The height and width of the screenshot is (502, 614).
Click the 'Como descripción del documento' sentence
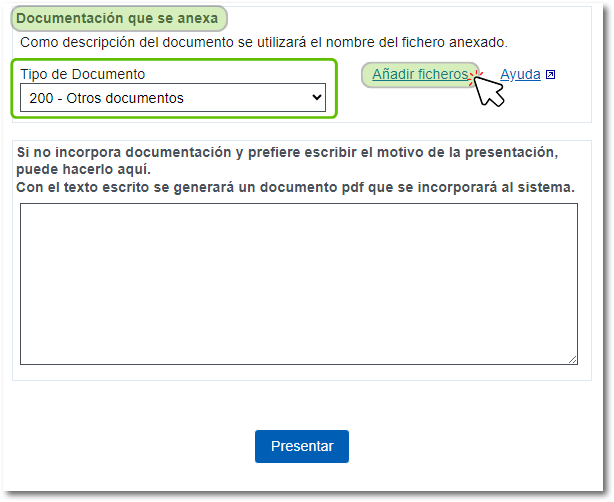[264, 42]
